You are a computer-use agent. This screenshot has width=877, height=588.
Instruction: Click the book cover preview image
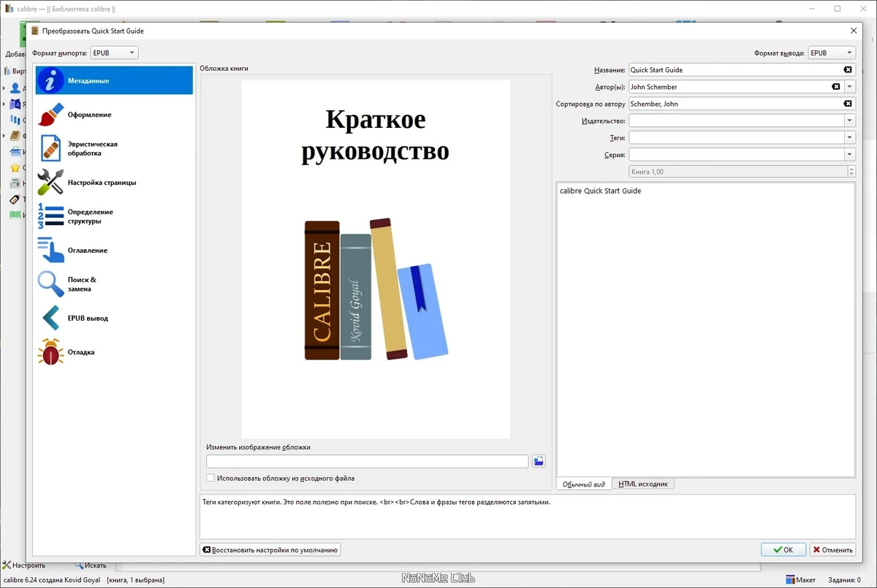376,259
